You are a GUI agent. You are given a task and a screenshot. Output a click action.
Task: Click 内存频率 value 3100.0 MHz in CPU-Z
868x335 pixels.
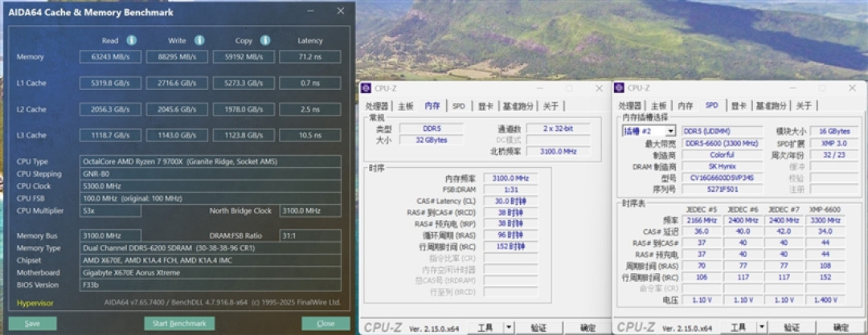click(x=510, y=178)
